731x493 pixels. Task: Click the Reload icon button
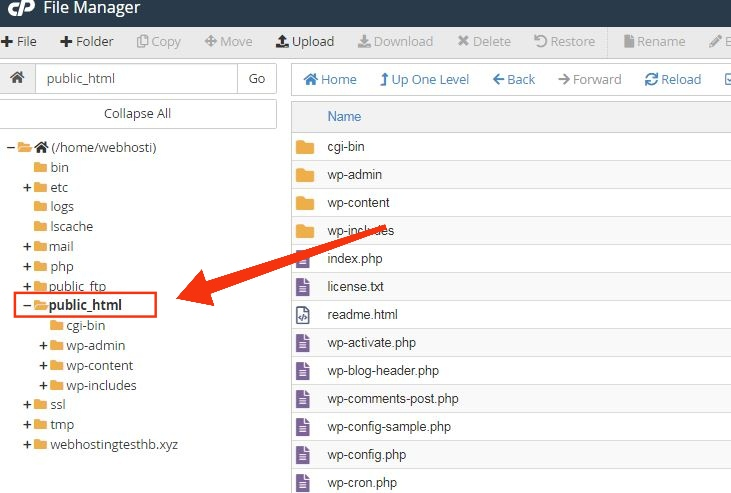(673, 79)
